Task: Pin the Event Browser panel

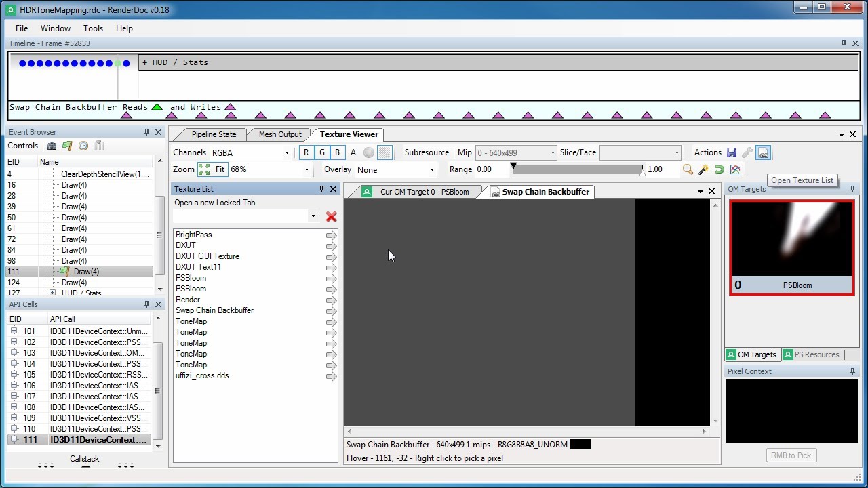Action: click(146, 132)
